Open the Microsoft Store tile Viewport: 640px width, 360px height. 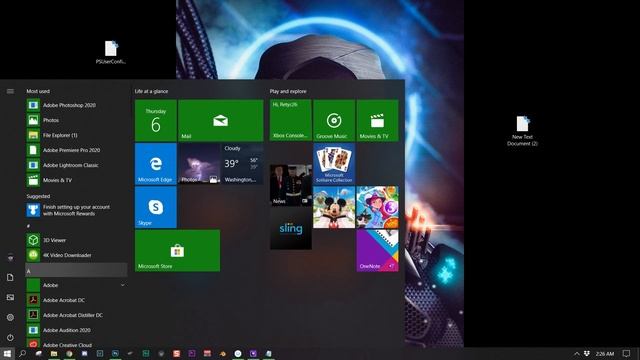pyautogui.click(x=177, y=251)
